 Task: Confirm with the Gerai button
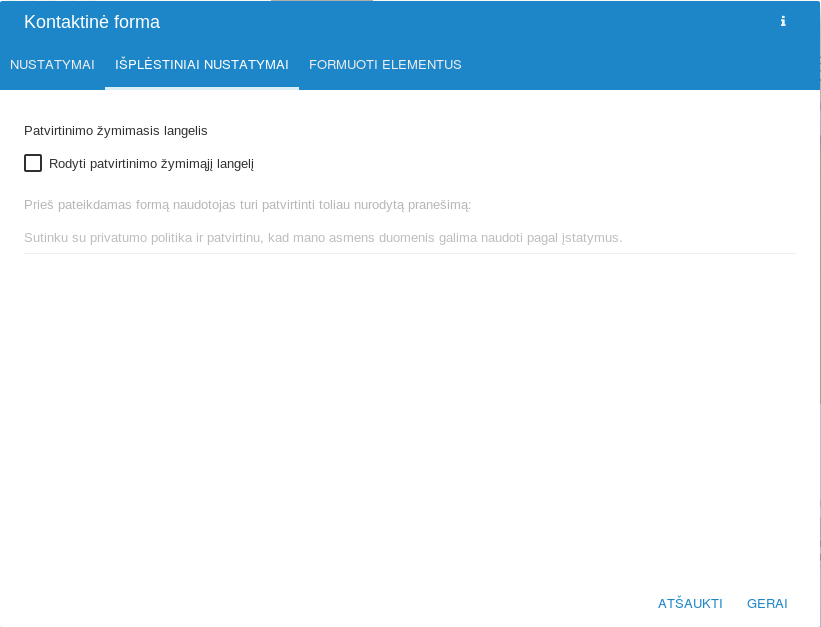click(767, 603)
